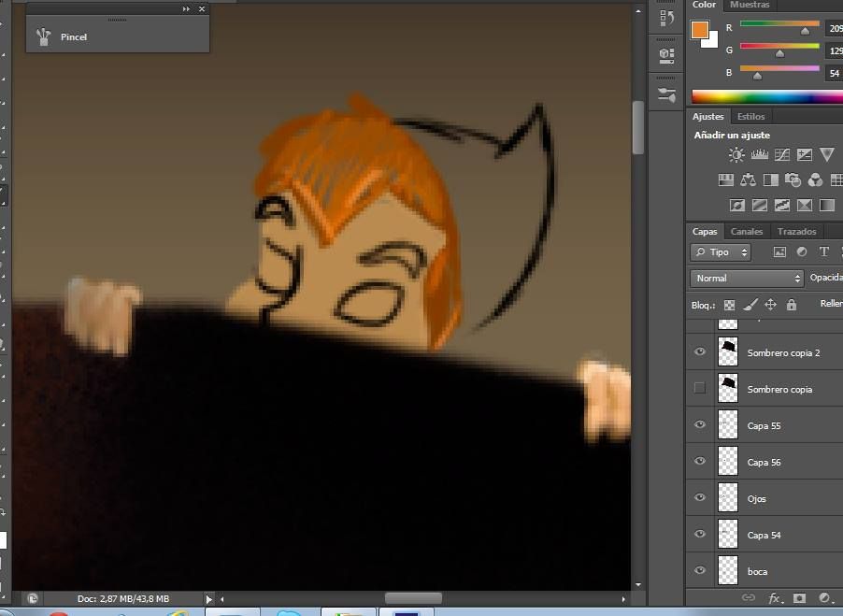Open the layer styles fx menu
843x616 pixels.
pyautogui.click(x=775, y=598)
